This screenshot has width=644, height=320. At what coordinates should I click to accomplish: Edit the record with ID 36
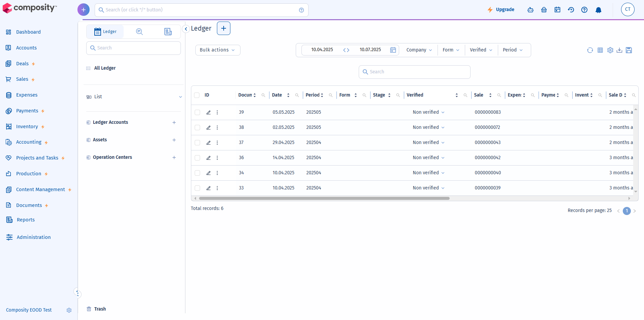point(208,158)
